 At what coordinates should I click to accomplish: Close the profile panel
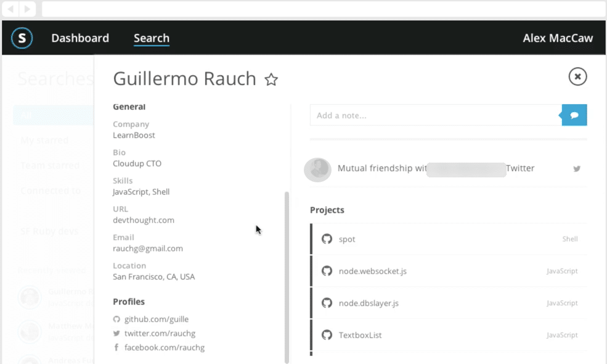[577, 76]
